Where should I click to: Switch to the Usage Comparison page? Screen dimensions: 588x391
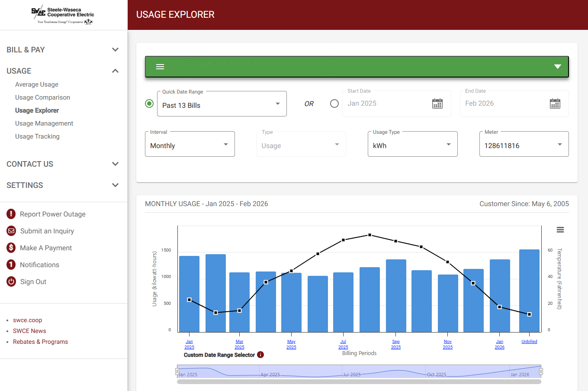[x=42, y=97]
